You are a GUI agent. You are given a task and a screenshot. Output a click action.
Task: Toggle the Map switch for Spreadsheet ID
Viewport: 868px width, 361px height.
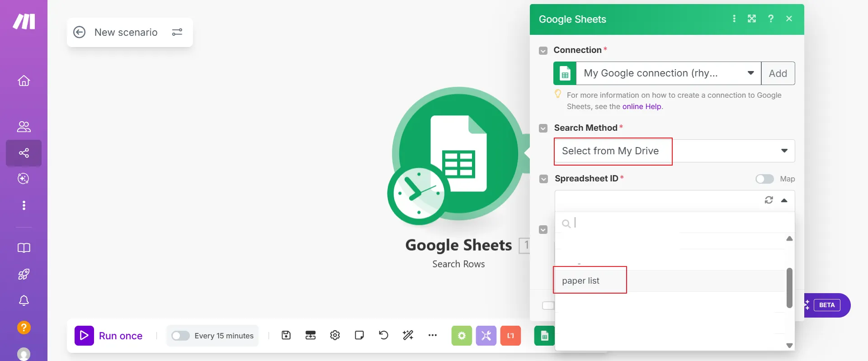tap(764, 179)
